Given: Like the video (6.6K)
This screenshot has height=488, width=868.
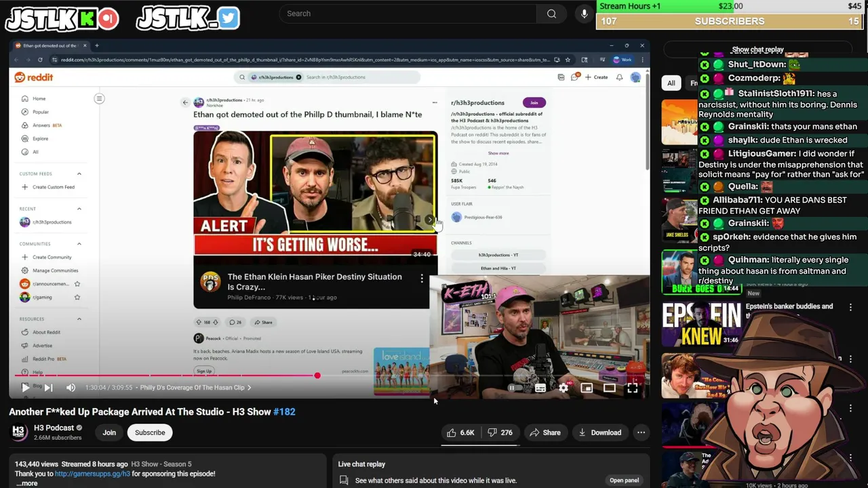Looking at the screenshot, I should click(x=460, y=432).
